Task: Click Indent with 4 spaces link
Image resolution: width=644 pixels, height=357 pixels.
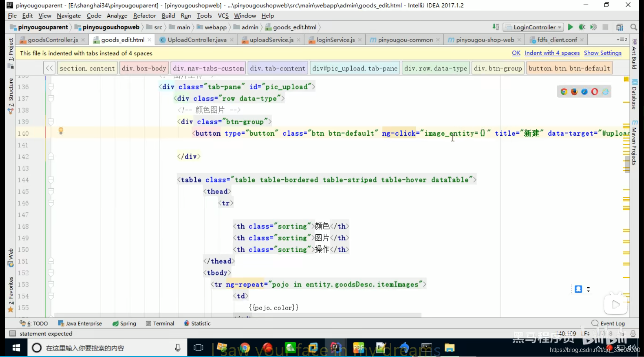Action: (552, 53)
